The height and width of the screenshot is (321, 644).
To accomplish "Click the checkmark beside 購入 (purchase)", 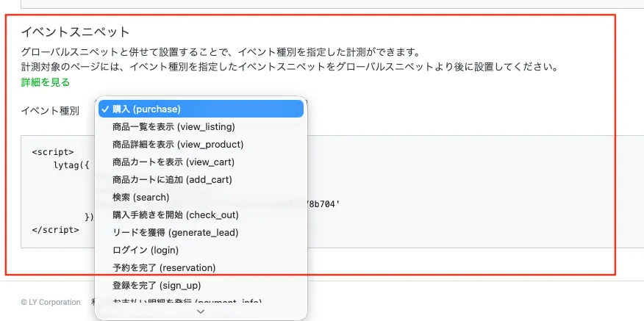I will tap(105, 109).
